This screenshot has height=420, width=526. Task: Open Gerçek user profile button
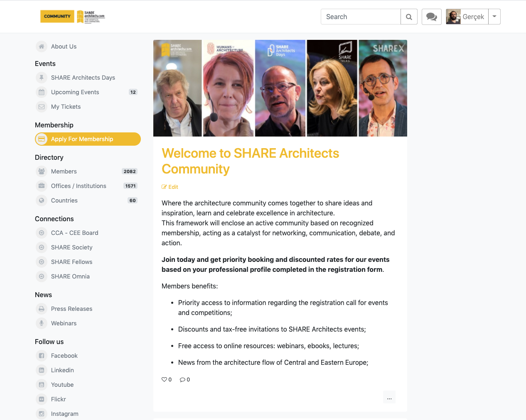coord(467,17)
